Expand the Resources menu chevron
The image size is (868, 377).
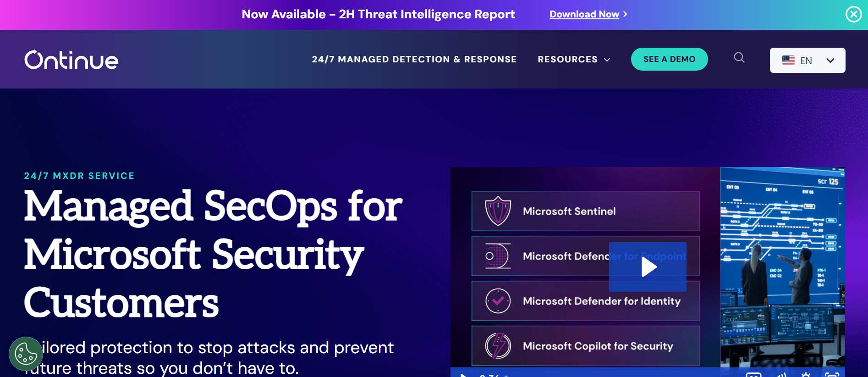click(607, 60)
